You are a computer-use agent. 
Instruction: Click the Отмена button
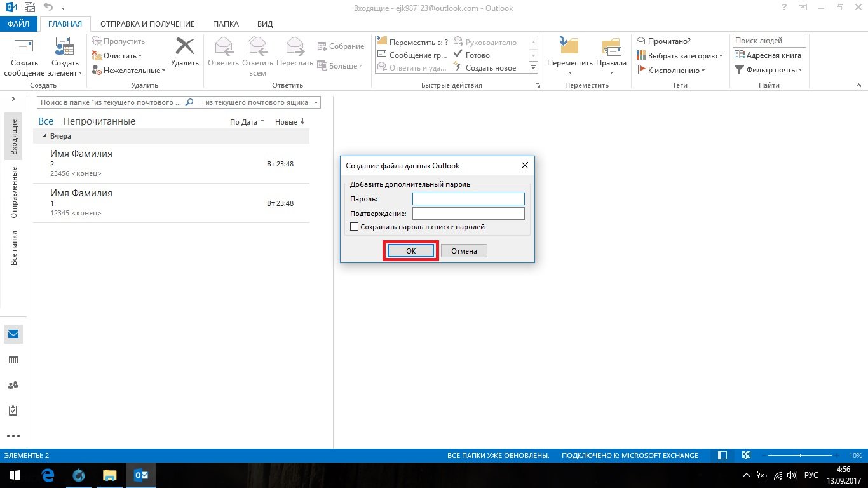[464, 251]
